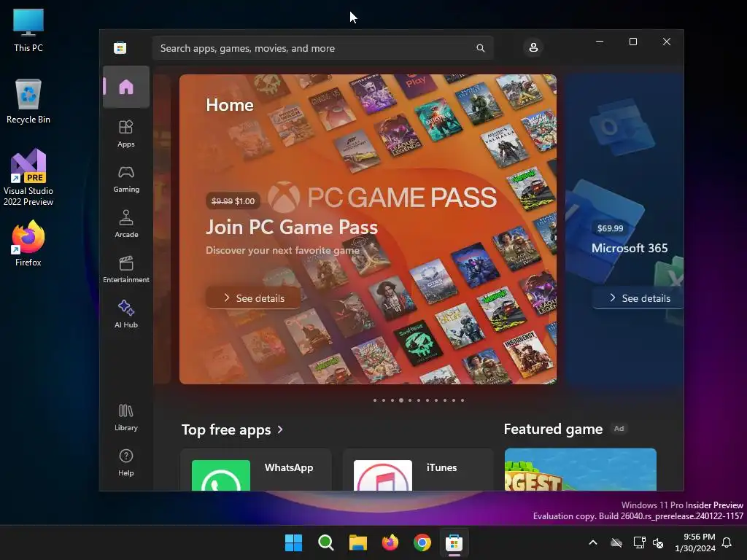Select the first carousel page dot
This screenshot has width=747, height=560.
(x=375, y=400)
